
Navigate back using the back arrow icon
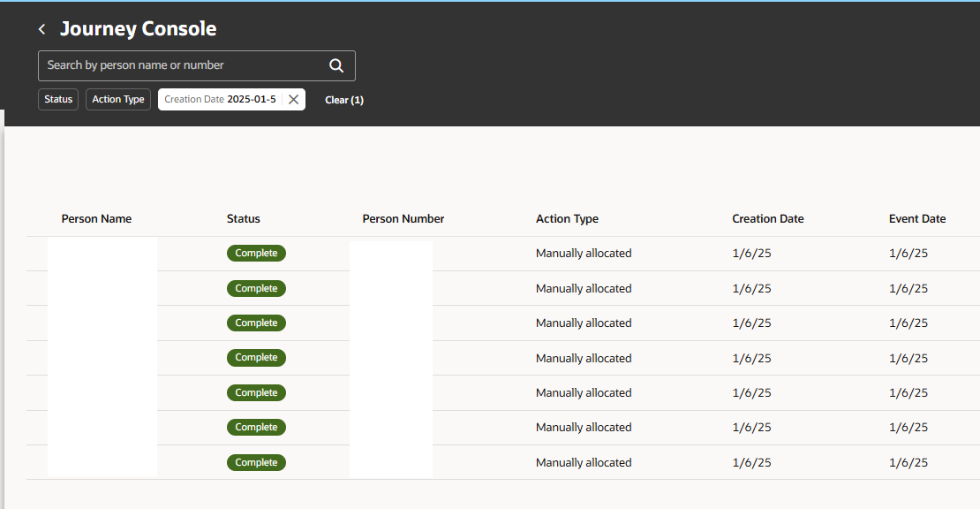pos(41,28)
